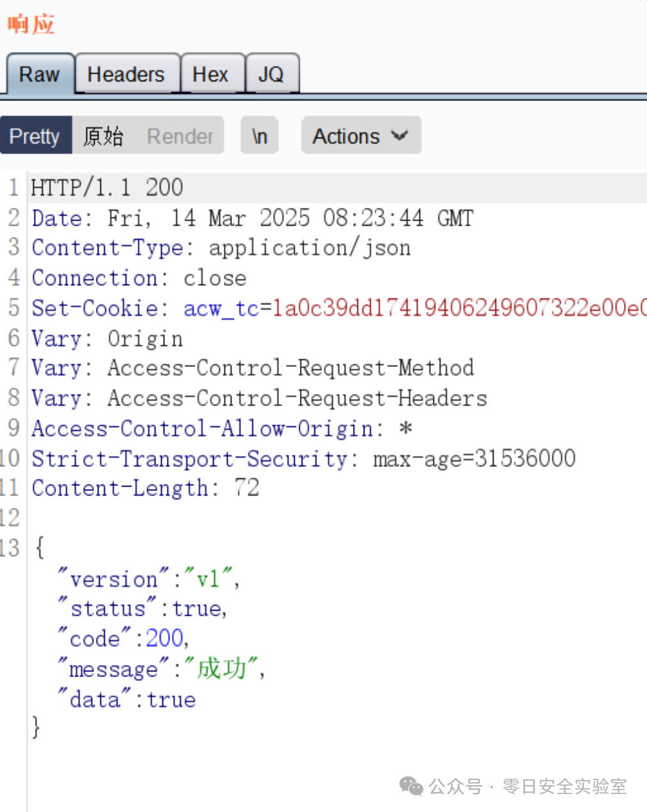Click the 零日安全实验室 watermark text

[x=564, y=786]
